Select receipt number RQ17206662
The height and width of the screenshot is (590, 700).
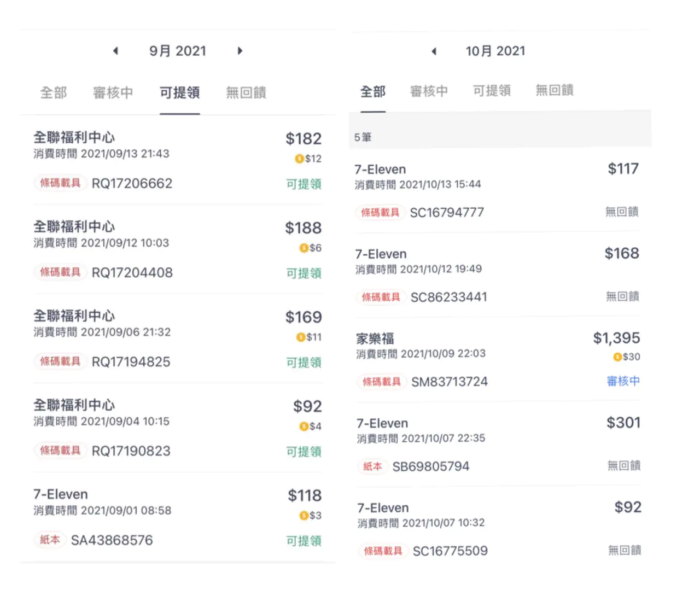132,183
